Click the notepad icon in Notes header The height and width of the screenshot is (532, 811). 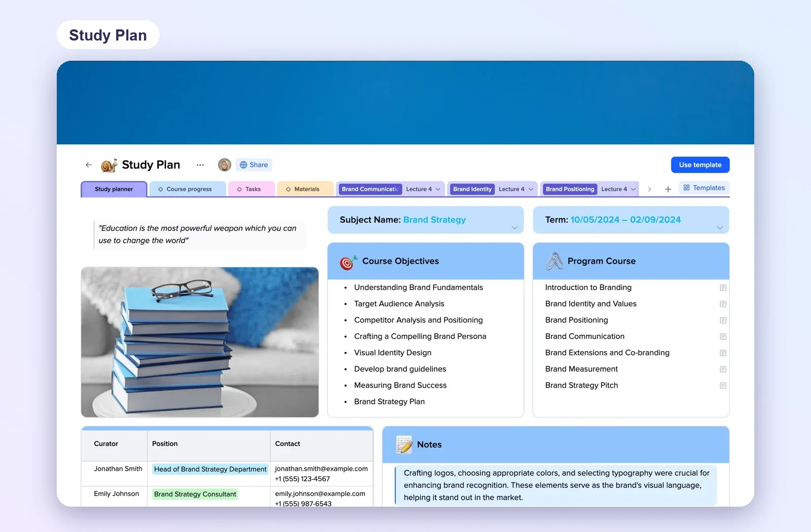(404, 444)
